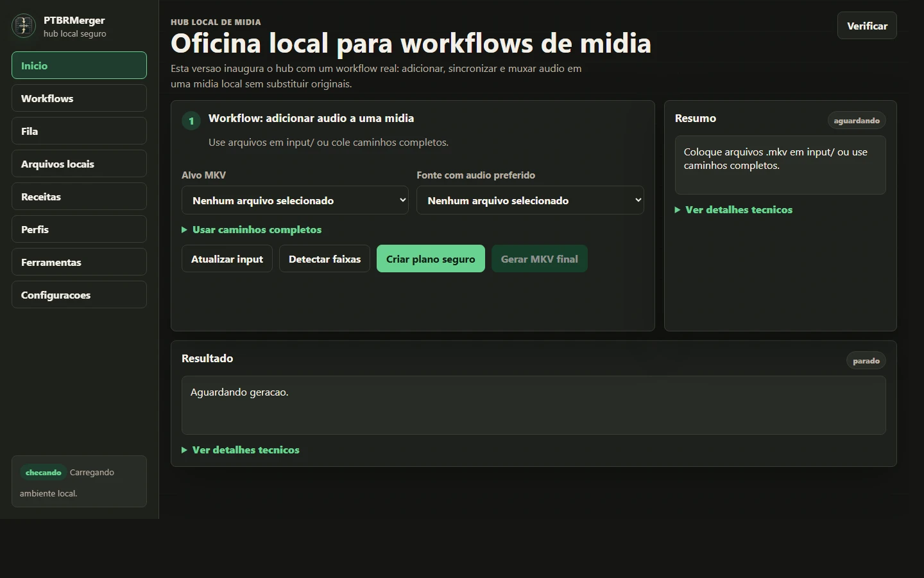This screenshot has width=924, height=578.
Task: Open the Fila queue page
Action: click(79, 131)
